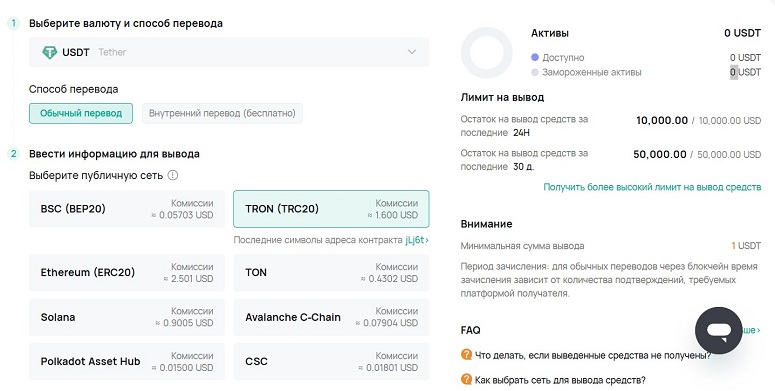
Task: Open the jLj6t contract address link
Action: tap(417, 240)
